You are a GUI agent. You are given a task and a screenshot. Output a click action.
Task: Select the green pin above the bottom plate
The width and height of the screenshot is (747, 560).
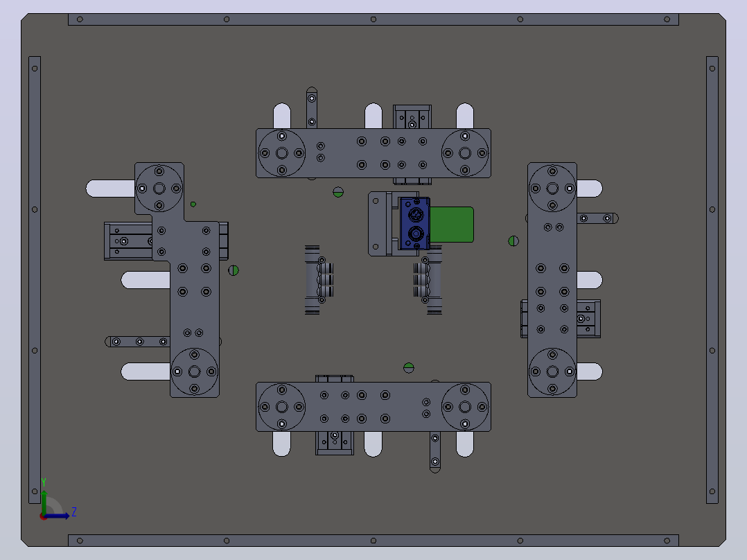408,367
